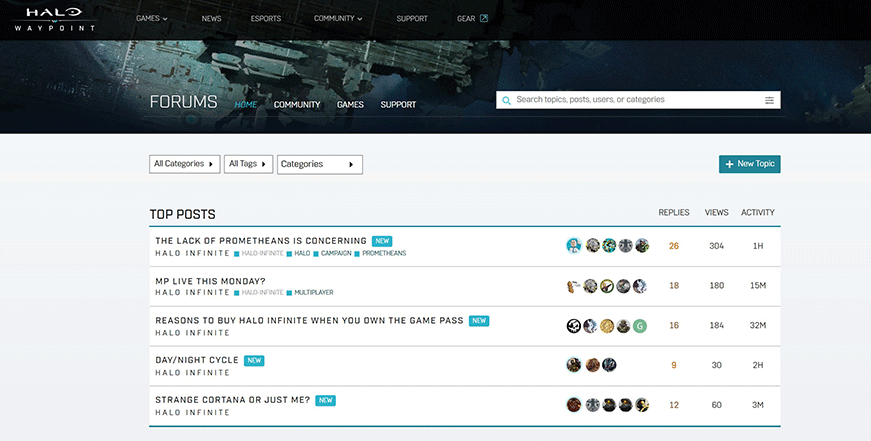Select the forums Support tab
This screenshot has height=441, width=871.
coord(398,104)
